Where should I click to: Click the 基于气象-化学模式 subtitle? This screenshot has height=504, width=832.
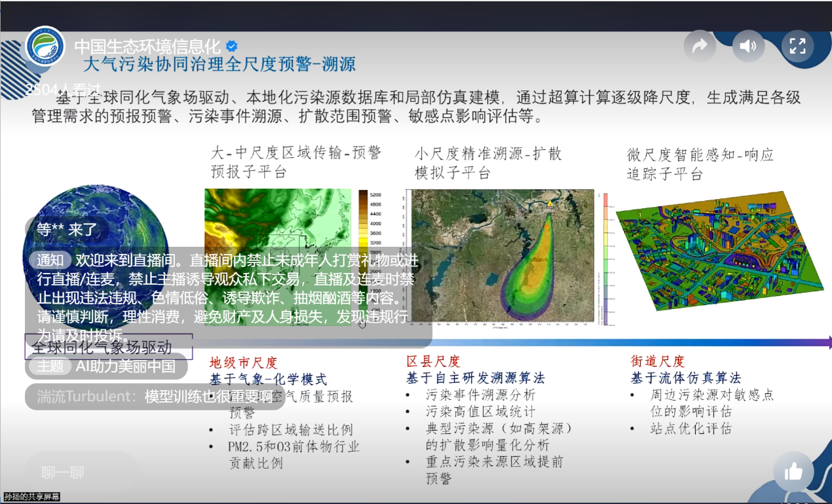[x=268, y=379]
